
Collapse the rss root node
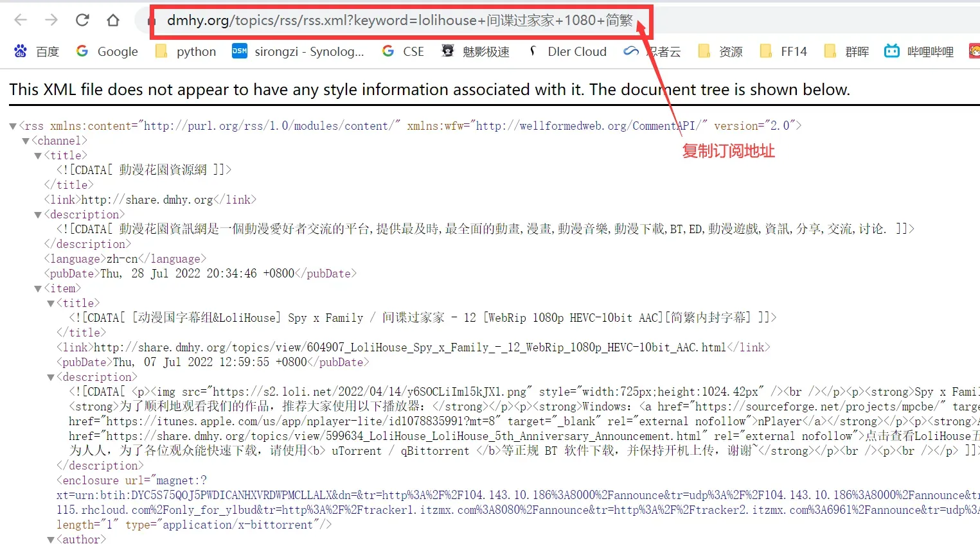pos(12,126)
